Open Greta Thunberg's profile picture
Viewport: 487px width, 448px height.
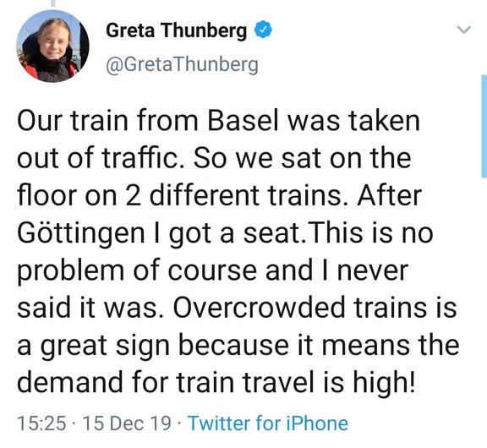(x=52, y=46)
